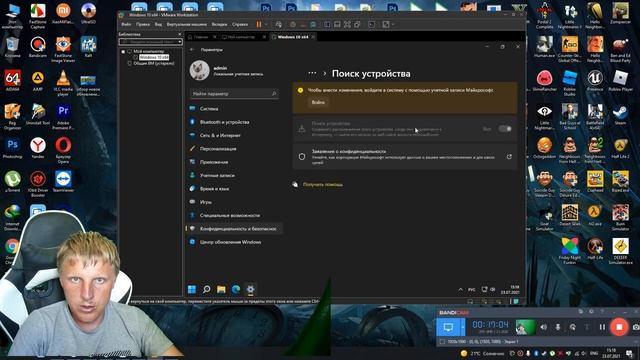Screen dimensions: 640x360
Task: Open Start menu in the Windows 11 guest
Action: tap(192, 289)
